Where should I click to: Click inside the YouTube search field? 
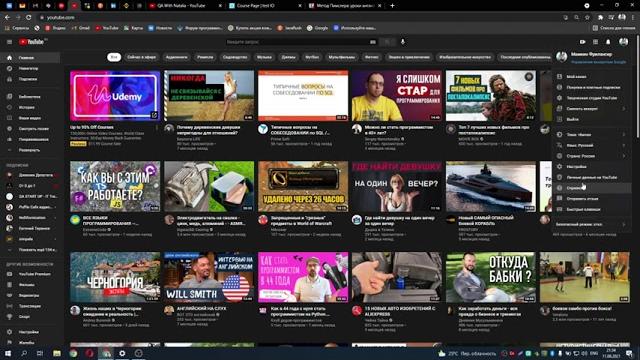(x=297, y=42)
